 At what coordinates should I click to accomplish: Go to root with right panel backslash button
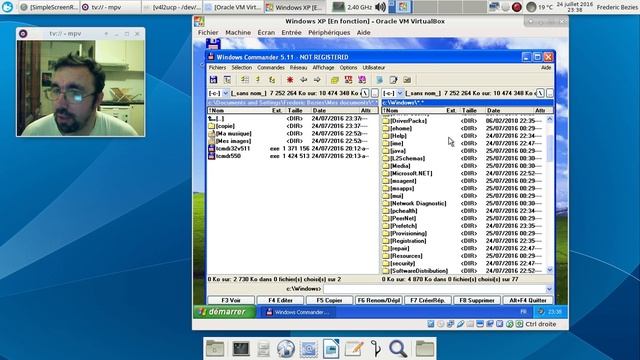pos(540,93)
